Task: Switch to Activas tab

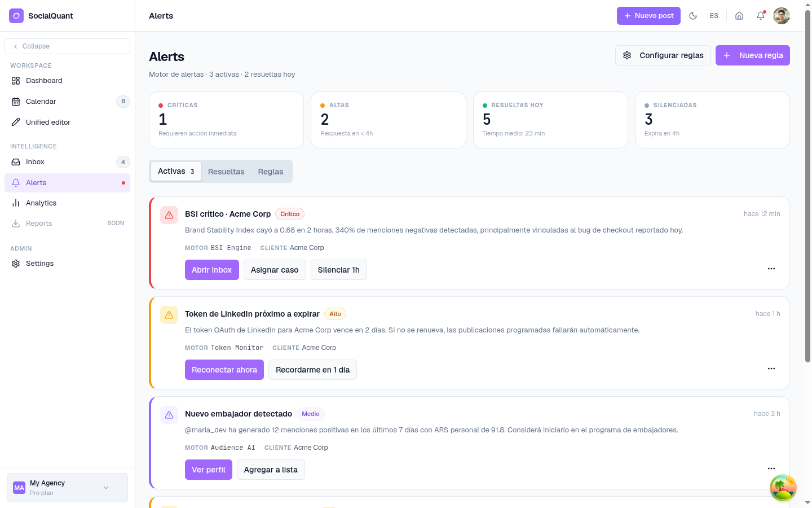Action: click(x=176, y=172)
